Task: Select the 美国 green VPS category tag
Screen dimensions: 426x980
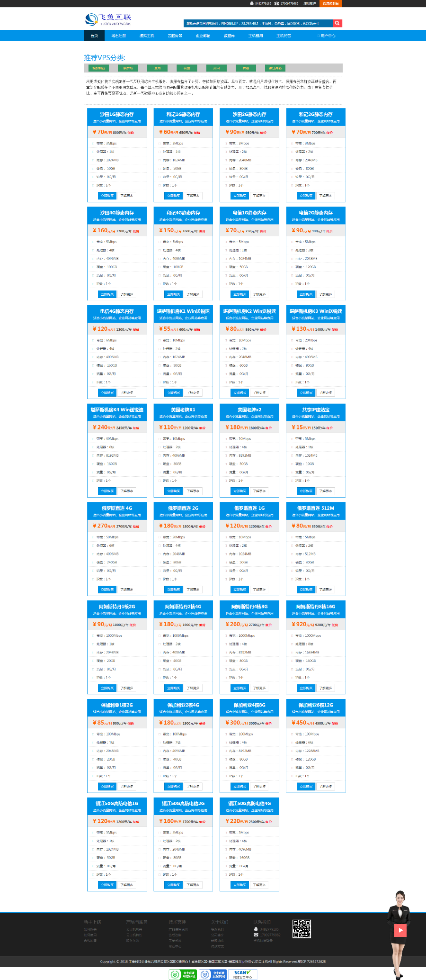Action: (x=216, y=68)
